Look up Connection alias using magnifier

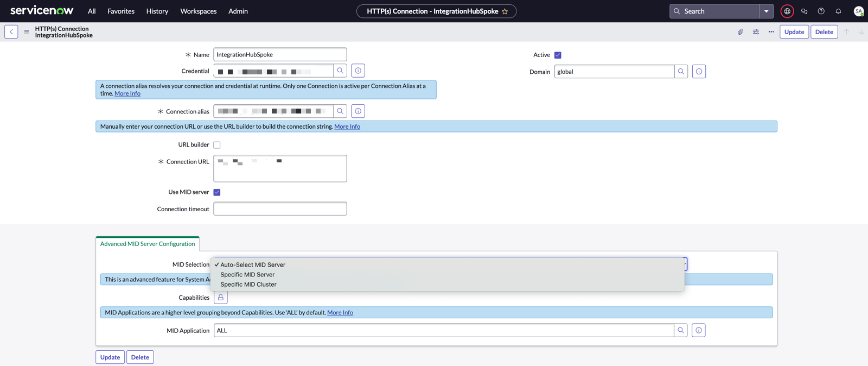tap(340, 111)
